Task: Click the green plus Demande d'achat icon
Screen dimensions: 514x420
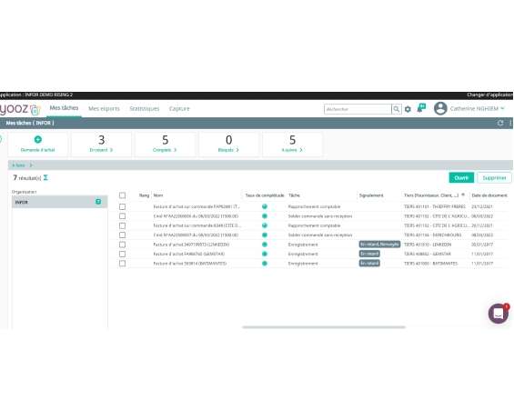Action: click(x=38, y=140)
